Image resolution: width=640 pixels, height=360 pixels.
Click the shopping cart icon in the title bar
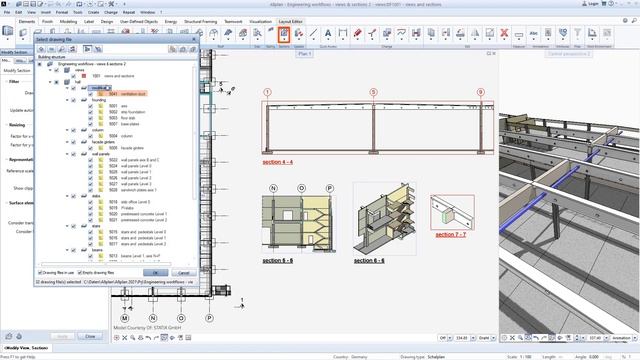604,4
